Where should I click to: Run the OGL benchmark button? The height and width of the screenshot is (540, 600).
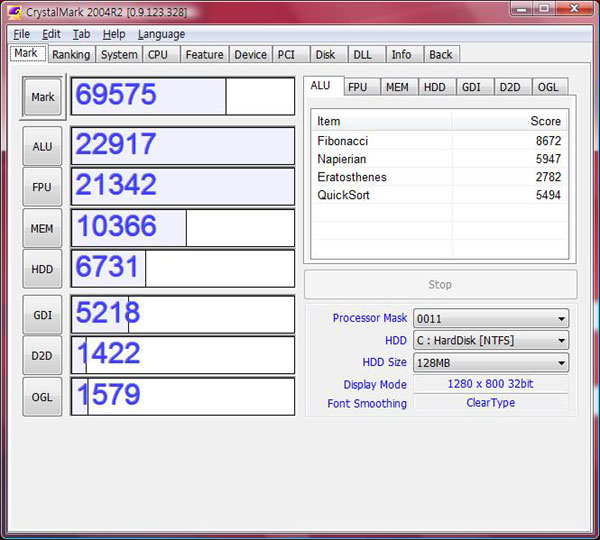coord(42,397)
